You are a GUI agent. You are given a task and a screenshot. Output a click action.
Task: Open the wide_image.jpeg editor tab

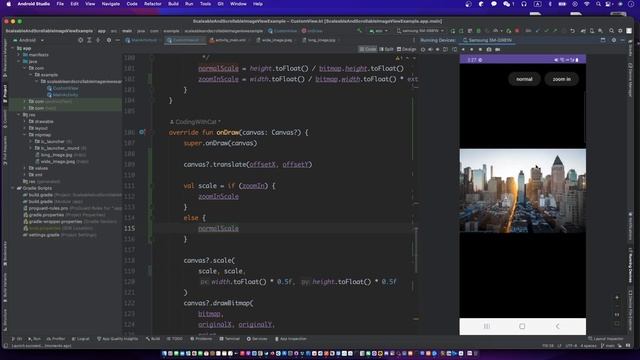click(277, 40)
